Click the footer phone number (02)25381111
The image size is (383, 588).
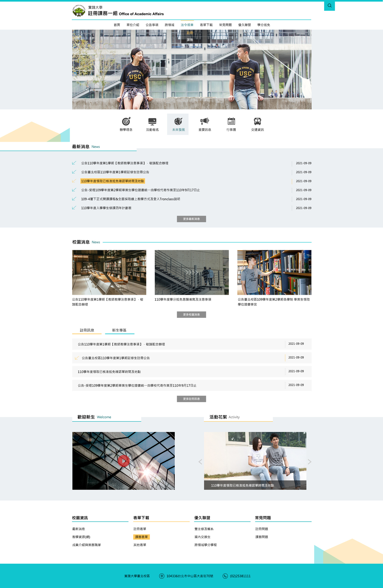pos(240,576)
